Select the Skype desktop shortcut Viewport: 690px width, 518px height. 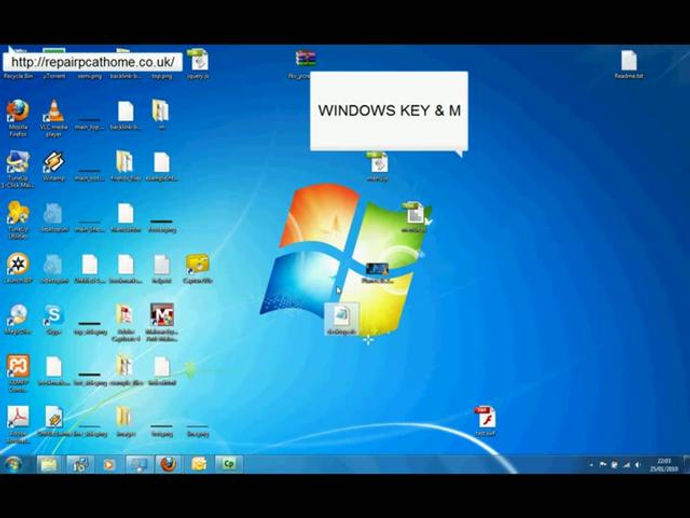[54, 319]
